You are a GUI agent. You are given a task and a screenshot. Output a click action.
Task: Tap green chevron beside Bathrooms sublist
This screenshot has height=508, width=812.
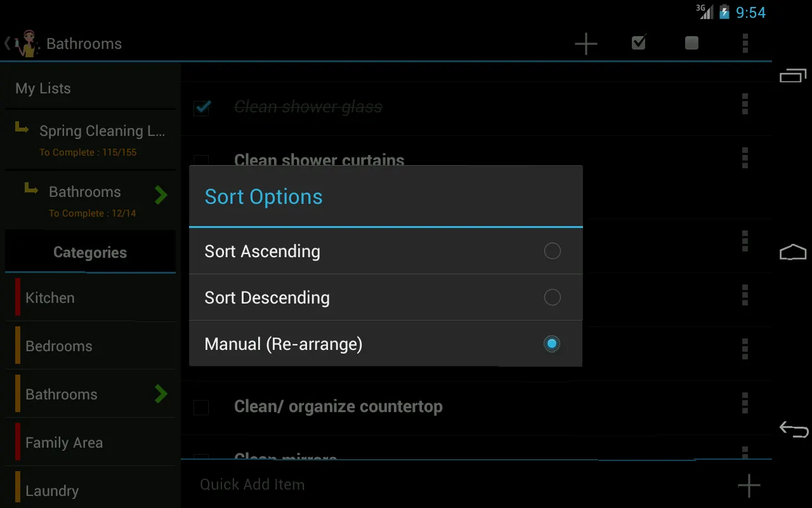pyautogui.click(x=161, y=195)
